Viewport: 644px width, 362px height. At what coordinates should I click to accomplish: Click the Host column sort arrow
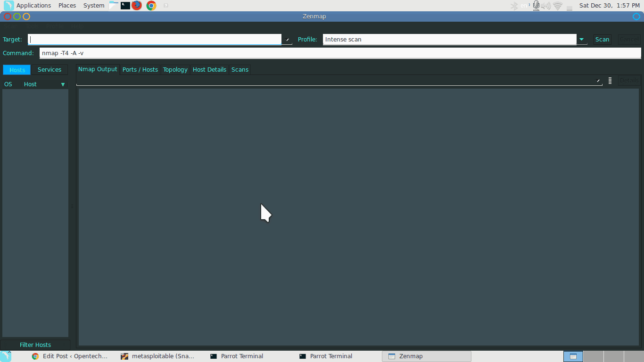(x=63, y=84)
